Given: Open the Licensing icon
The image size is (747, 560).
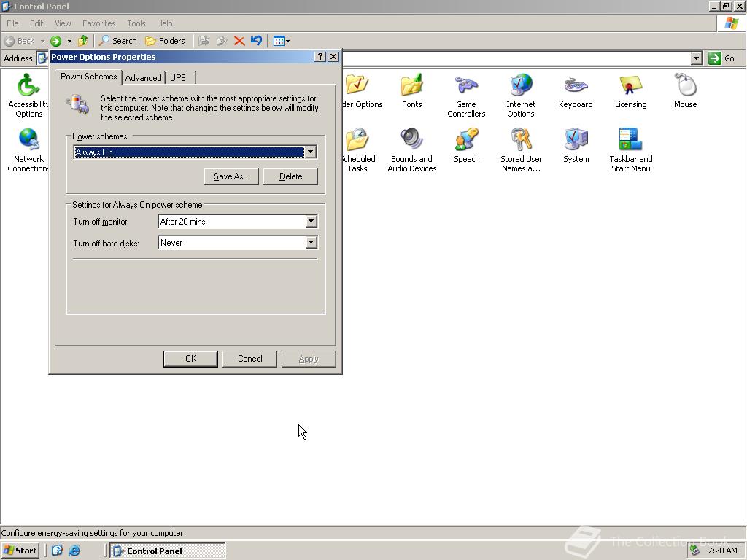Looking at the screenshot, I should click(x=631, y=91).
